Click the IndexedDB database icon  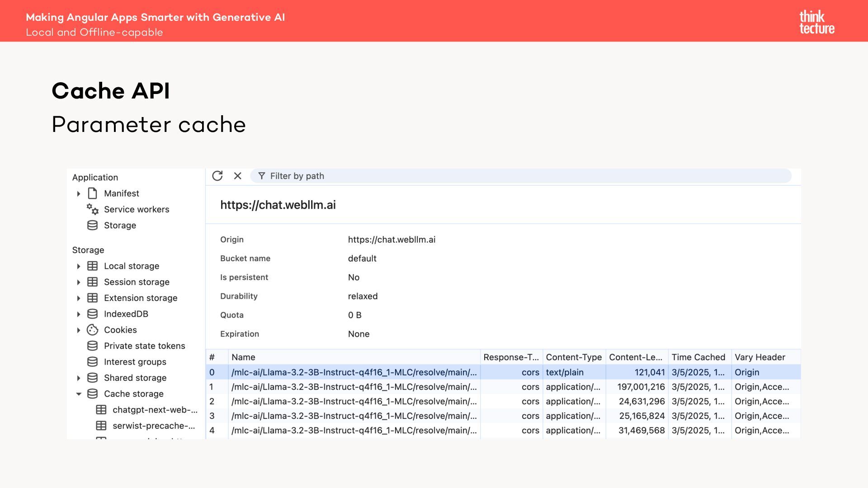(x=93, y=314)
